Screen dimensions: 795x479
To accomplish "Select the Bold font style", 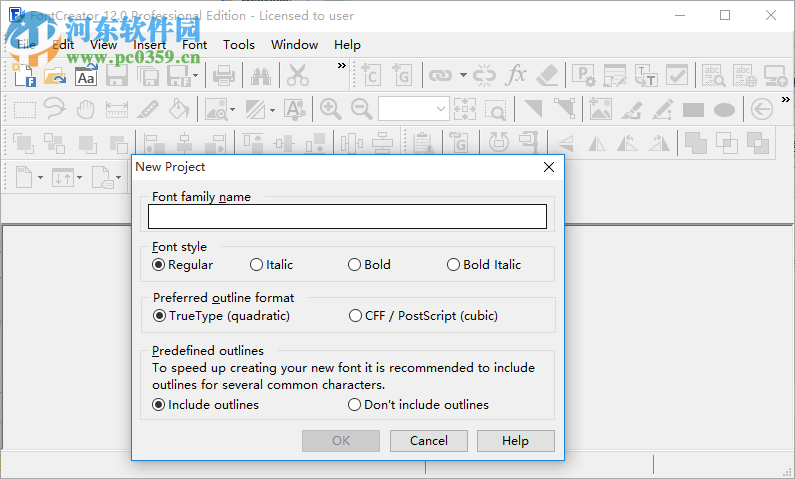I will [x=369, y=265].
